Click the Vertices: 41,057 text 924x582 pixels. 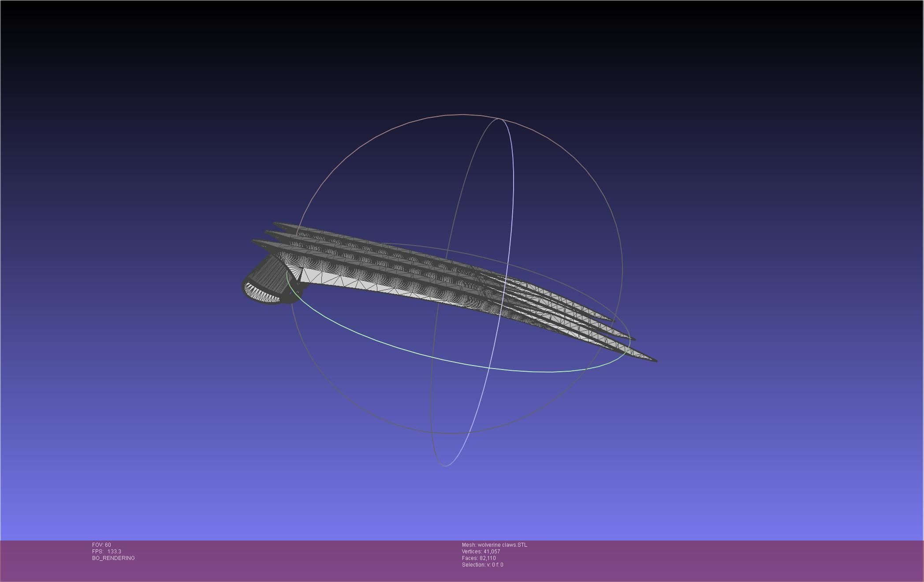481,552
